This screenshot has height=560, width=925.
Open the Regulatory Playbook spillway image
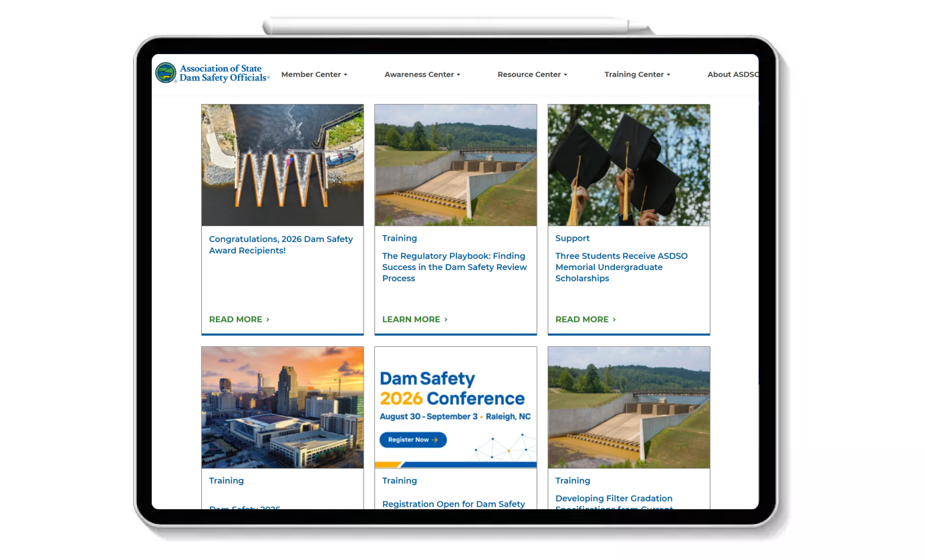point(456,165)
